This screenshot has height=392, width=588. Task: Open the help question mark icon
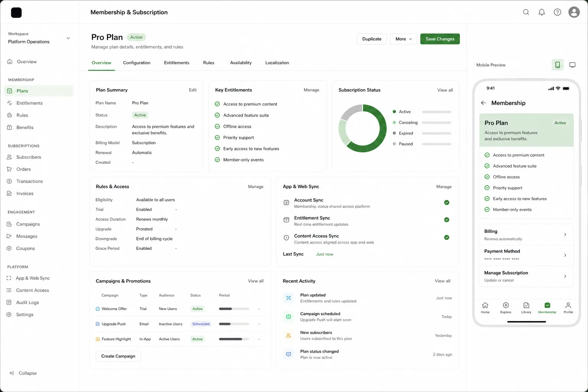point(557,12)
